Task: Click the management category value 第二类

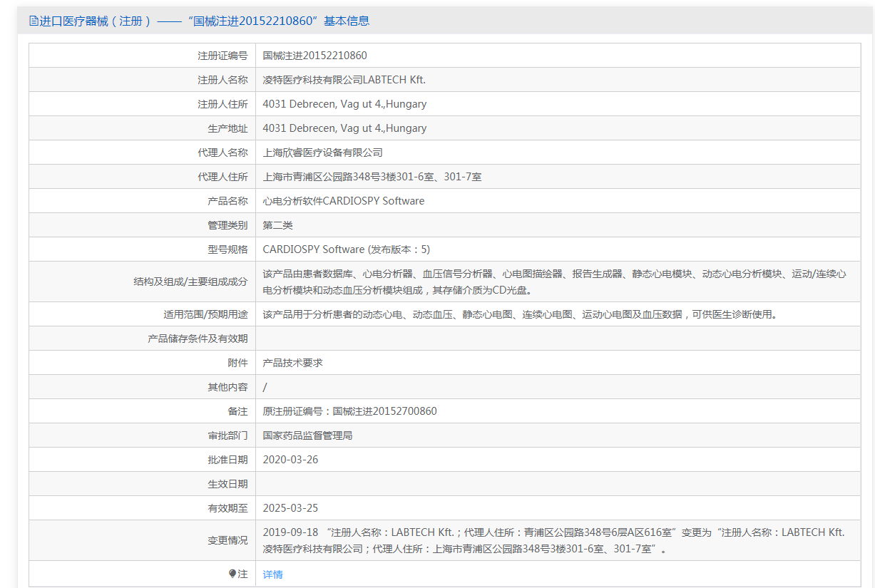Action: coord(277,225)
